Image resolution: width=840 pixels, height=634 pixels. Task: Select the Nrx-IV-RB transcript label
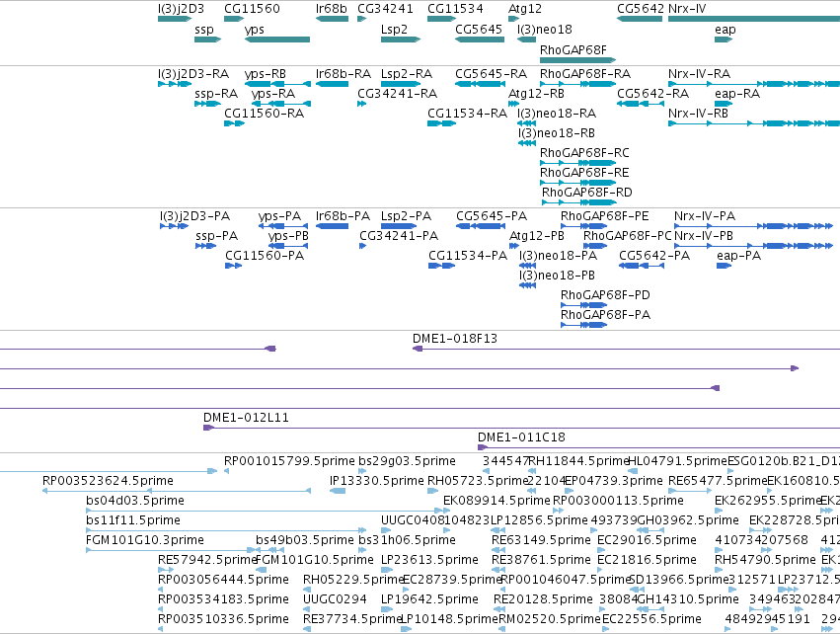pos(698,114)
